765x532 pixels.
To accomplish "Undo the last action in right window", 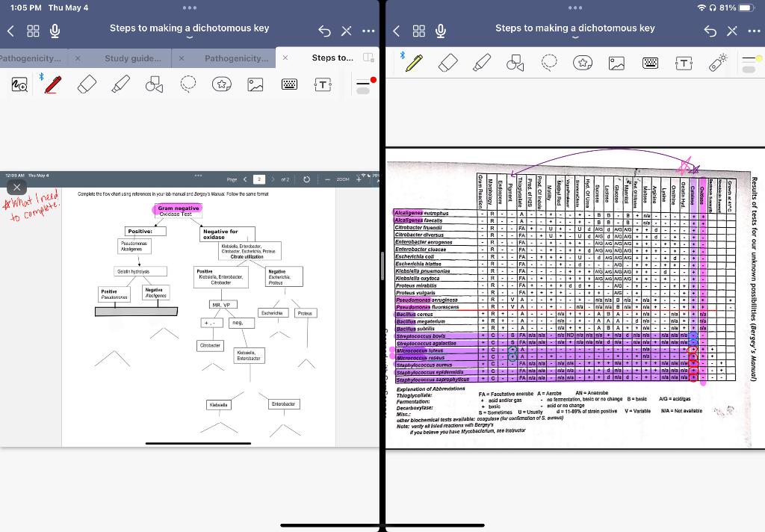I will coord(710,31).
